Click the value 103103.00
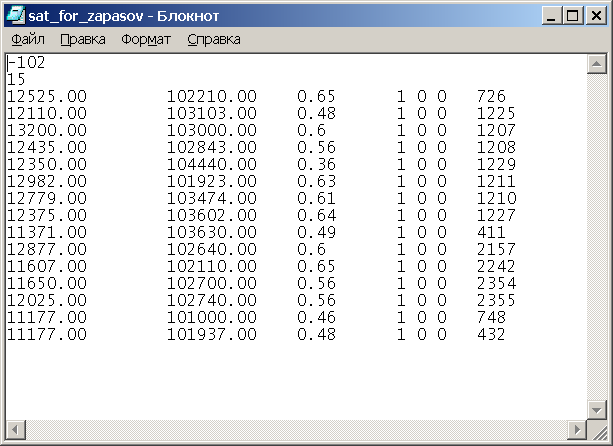The image size is (613, 446). point(212,113)
